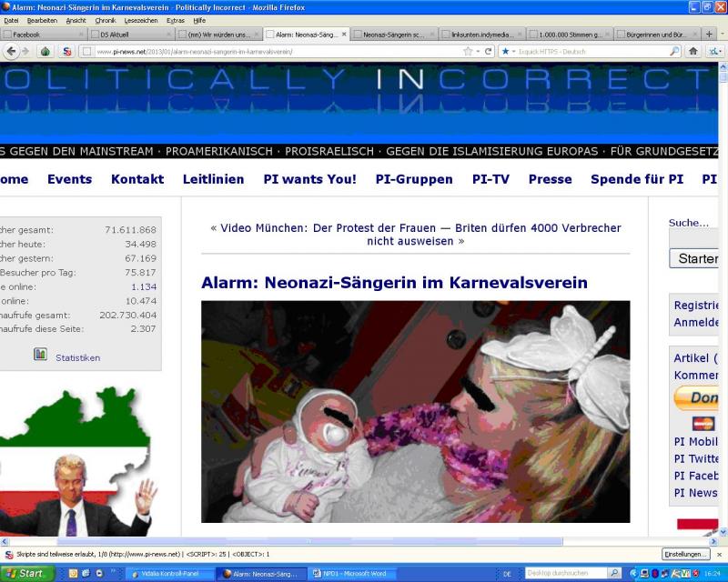Bookmark this page with the star icon
728x582 pixels.
[468, 51]
